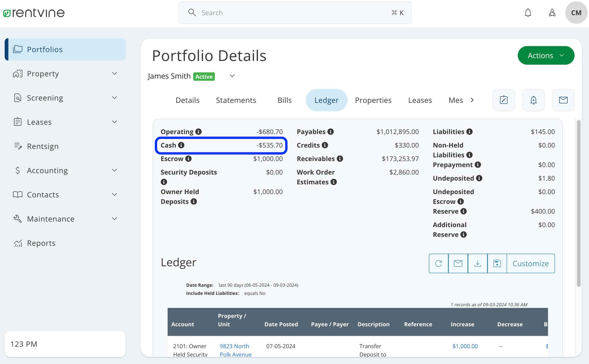Click the reminder bell icon beside tabs
The height and width of the screenshot is (364, 589).
point(533,100)
